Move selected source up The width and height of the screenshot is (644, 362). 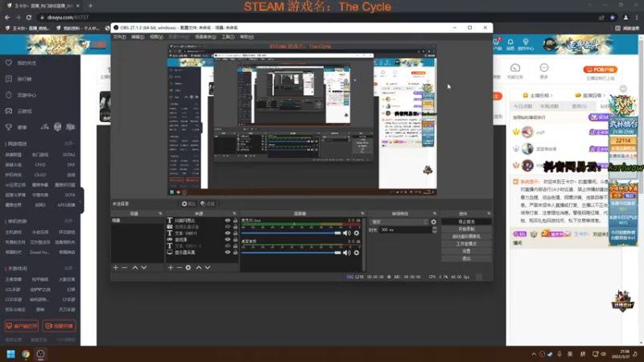click(x=199, y=268)
